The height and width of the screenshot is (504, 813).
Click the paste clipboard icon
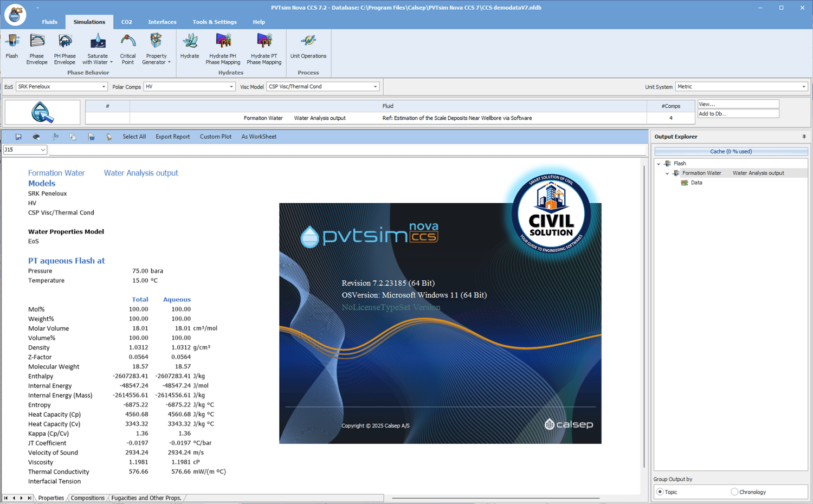[x=109, y=137]
